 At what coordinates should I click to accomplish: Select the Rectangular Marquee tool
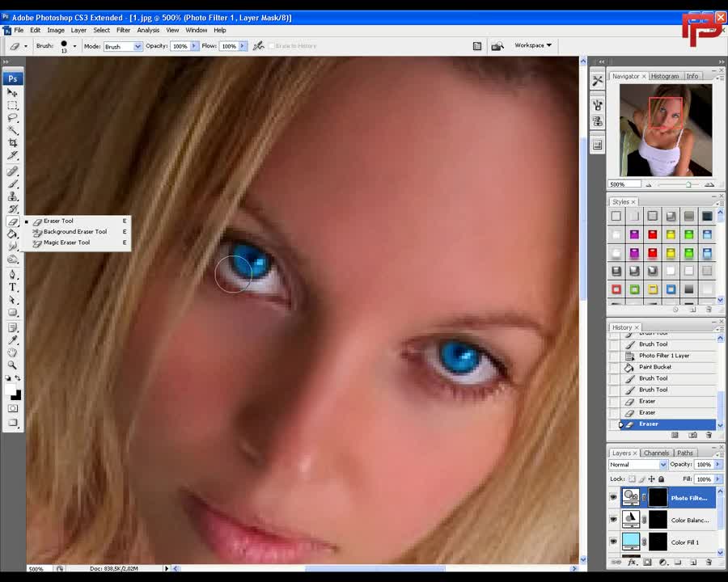[12, 105]
